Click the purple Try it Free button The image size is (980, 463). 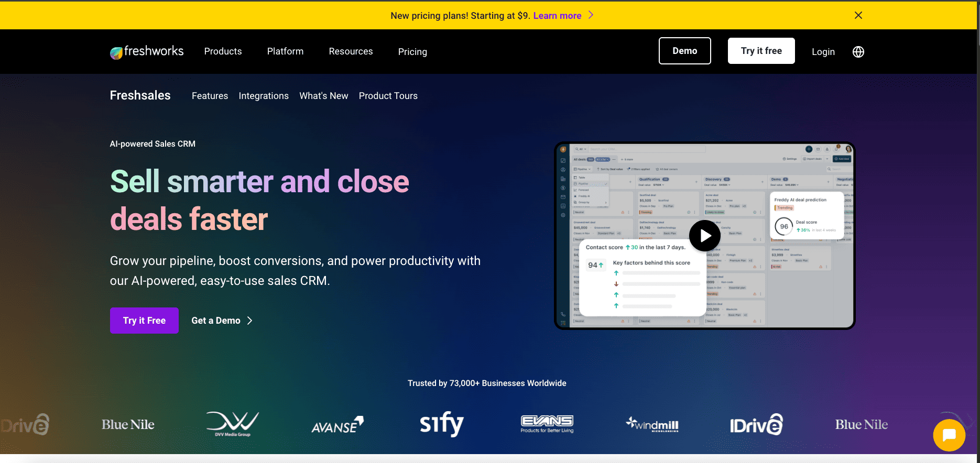coord(144,321)
